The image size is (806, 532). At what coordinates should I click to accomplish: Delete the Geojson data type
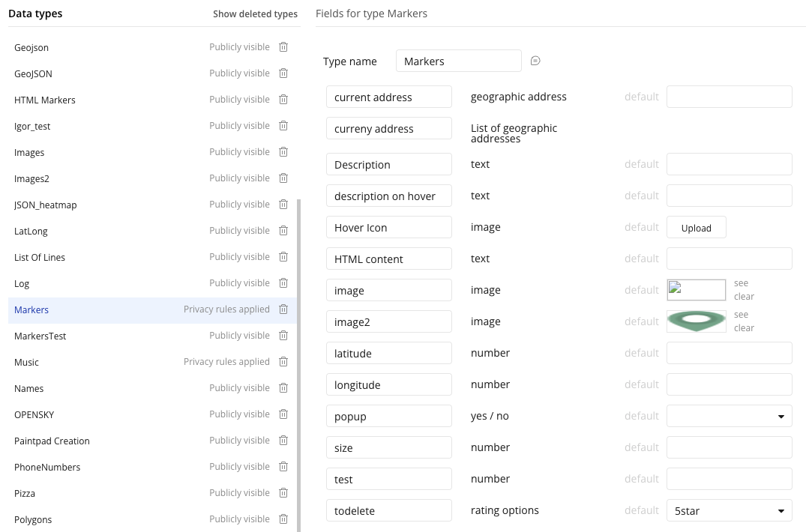(283, 47)
